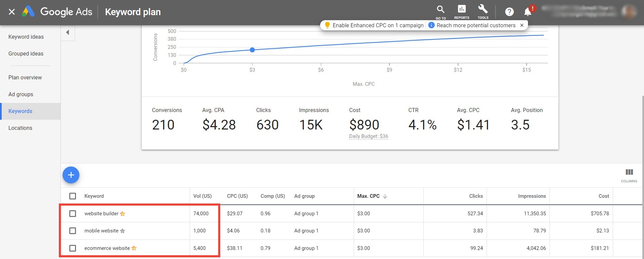The width and height of the screenshot is (644, 259).
Task: Open the Go To search icon
Action: click(x=441, y=10)
